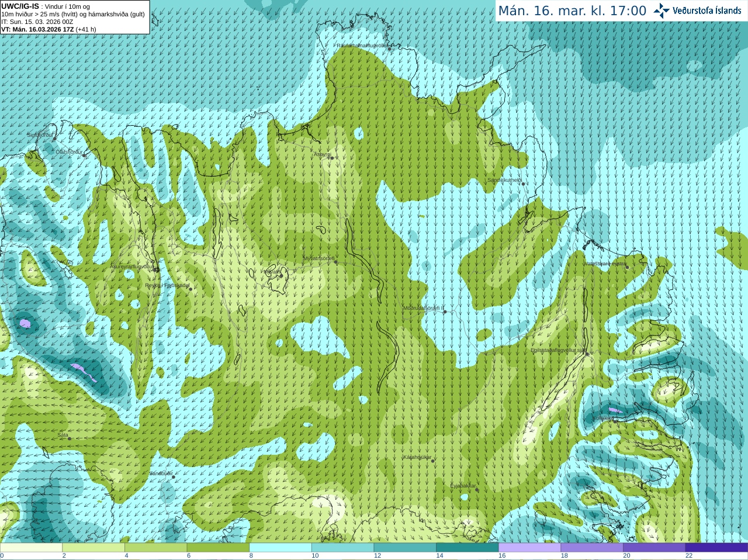
Task: Select the 8–10 m/s light cyan legend swatch
Action: point(280,548)
